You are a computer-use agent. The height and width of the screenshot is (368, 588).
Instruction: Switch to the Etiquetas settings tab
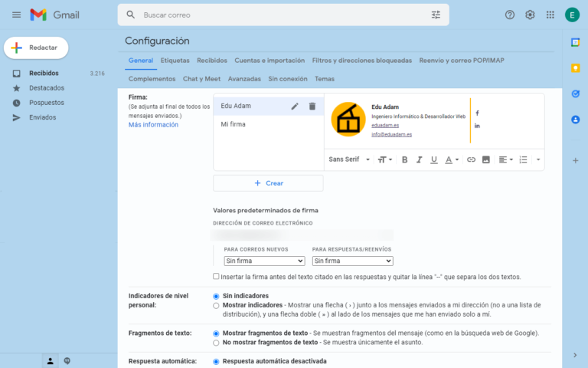click(175, 61)
